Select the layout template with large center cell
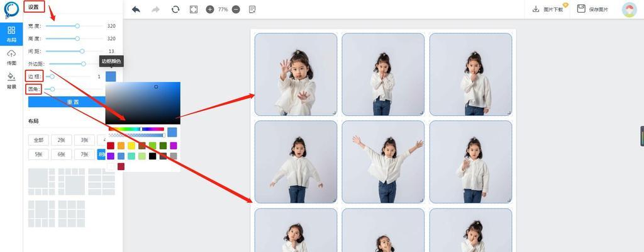 click(72, 181)
